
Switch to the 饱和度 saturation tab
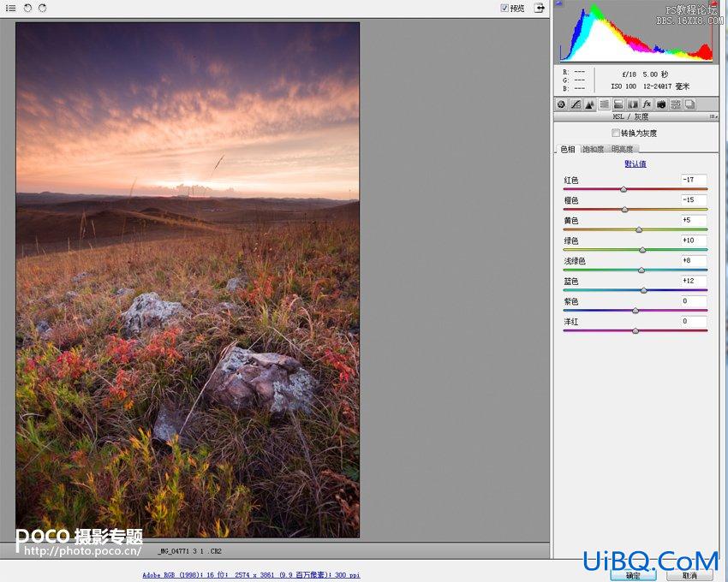[x=594, y=149]
